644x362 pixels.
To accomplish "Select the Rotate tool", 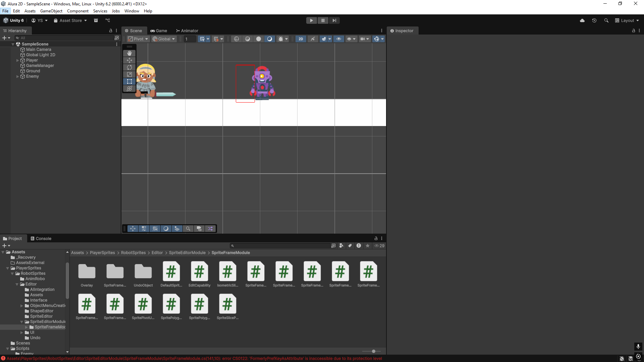I will click(x=129, y=67).
